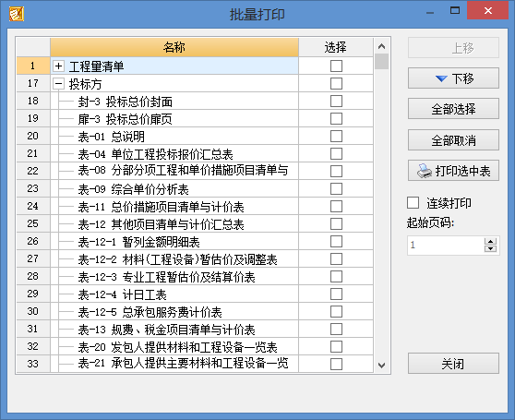Select row 表-12-5 总承包服务费计价表
This screenshot has height=420, width=515.
[174, 312]
